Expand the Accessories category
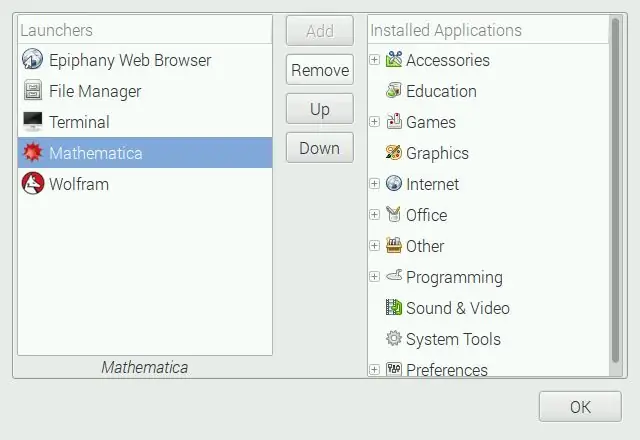640x440 pixels. [x=374, y=60]
